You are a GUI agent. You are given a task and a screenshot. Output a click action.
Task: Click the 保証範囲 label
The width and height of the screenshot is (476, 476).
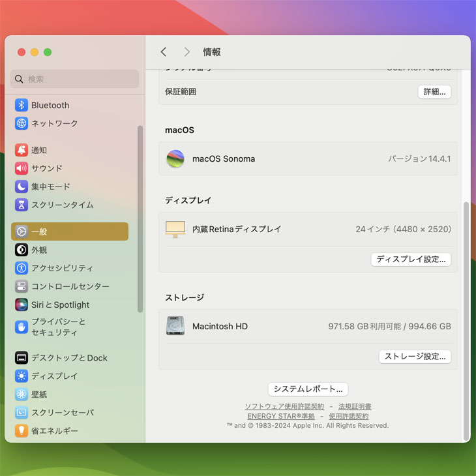click(181, 92)
